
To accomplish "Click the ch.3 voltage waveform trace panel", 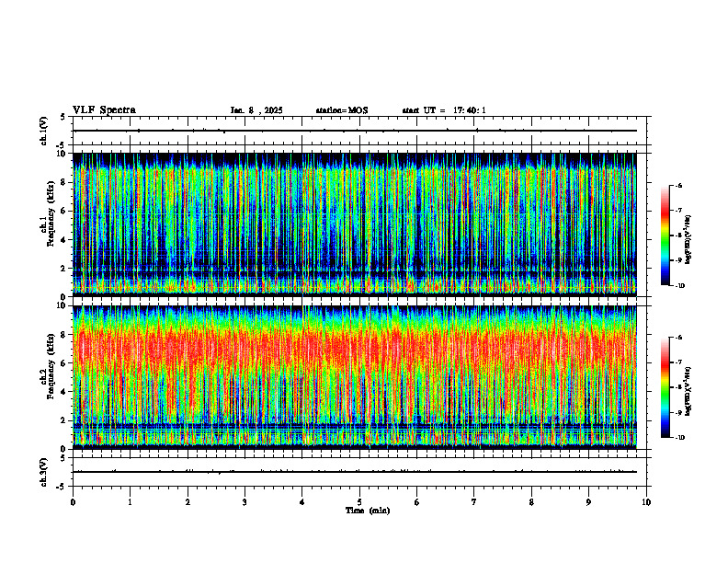I will coord(359,472).
